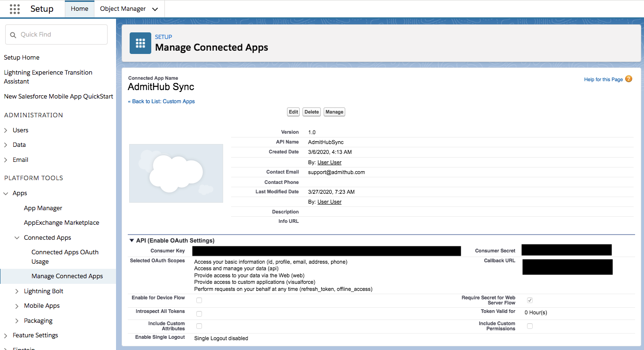Click the 0 Hour(s) token validity value

click(536, 312)
